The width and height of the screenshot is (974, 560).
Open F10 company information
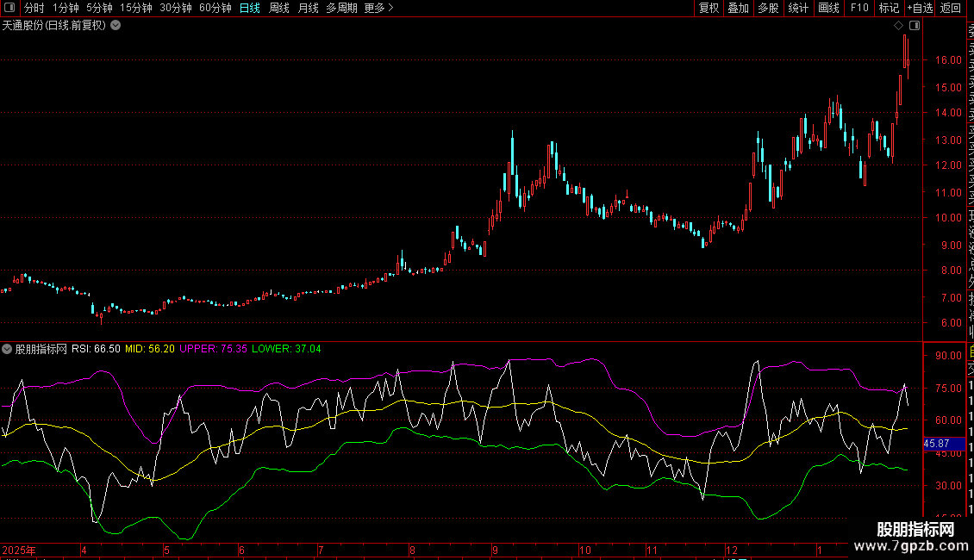click(x=859, y=8)
